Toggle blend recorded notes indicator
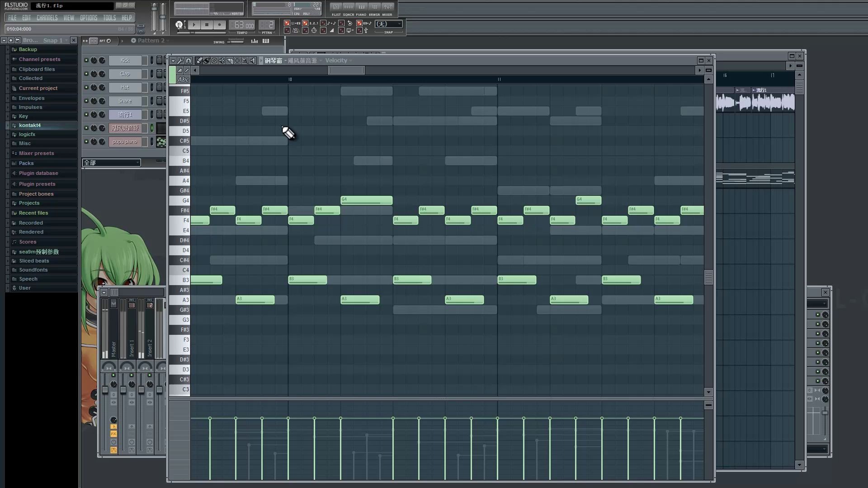This screenshot has width=868, height=488. click(323, 23)
